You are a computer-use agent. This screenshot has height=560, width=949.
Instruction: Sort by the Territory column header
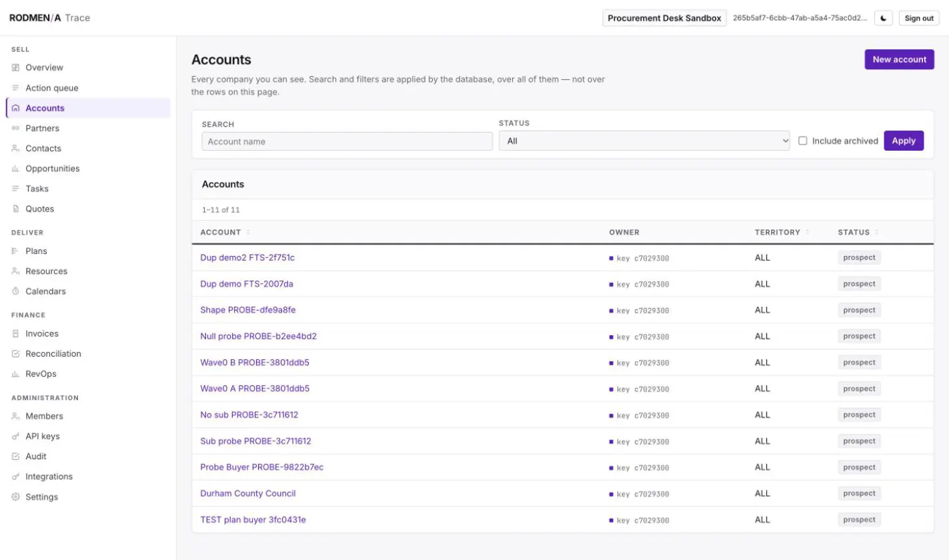coord(781,232)
